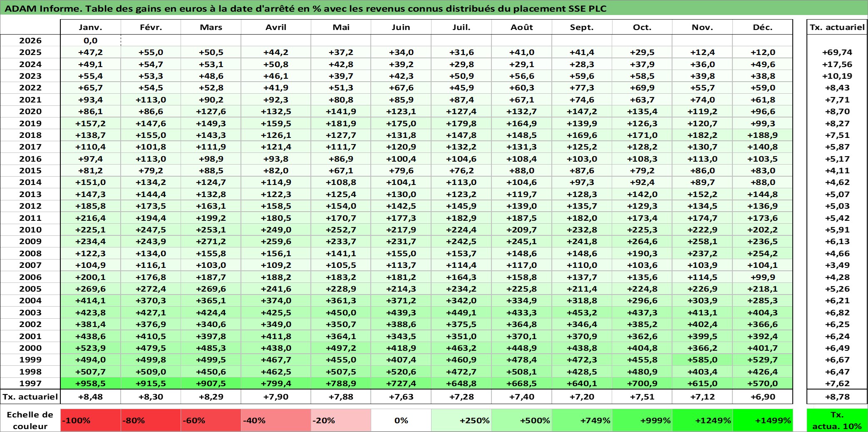Click the +749% green scale cell
Viewport: 868px width, 432px height.
(x=582, y=420)
